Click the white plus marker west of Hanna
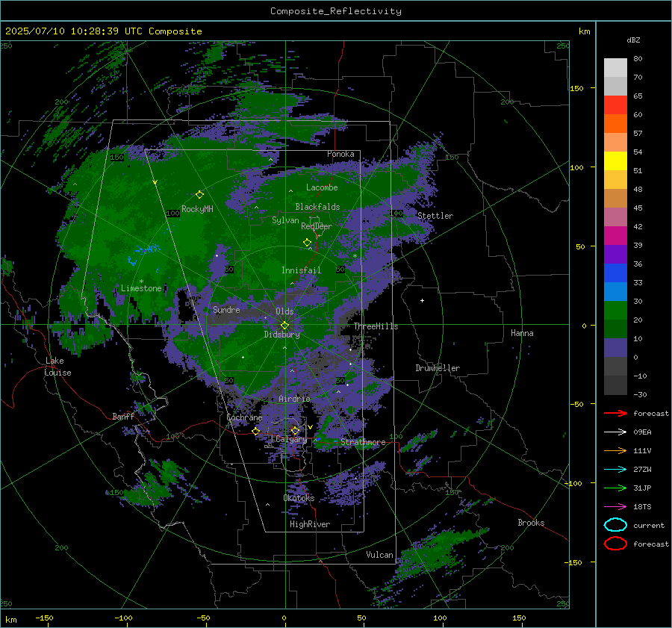This screenshot has width=672, height=628. (422, 300)
